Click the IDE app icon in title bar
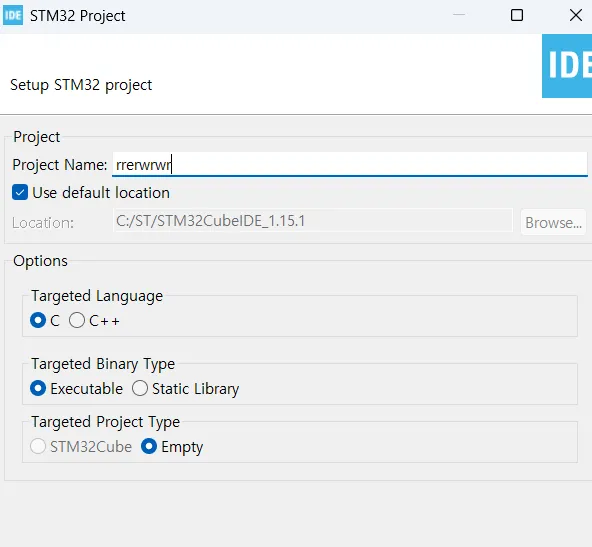This screenshot has height=547, width=592. coord(13,15)
